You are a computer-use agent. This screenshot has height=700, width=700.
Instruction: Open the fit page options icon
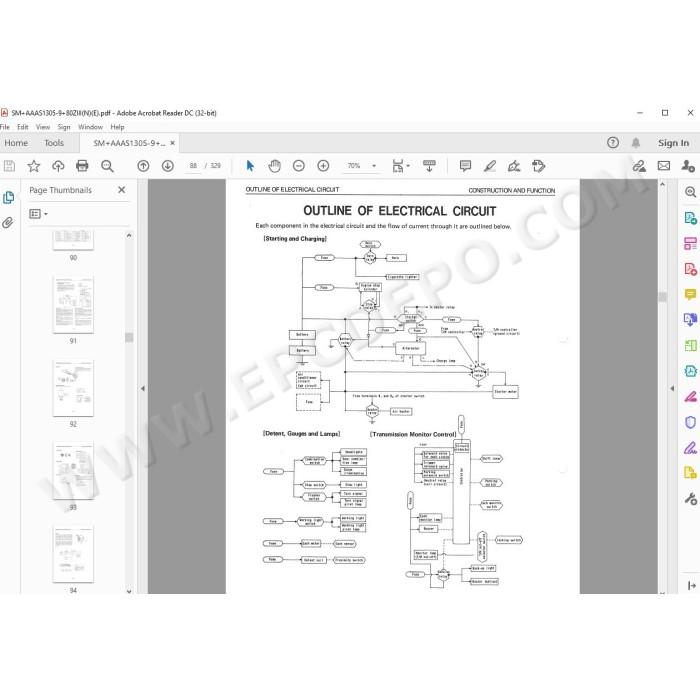[400, 166]
